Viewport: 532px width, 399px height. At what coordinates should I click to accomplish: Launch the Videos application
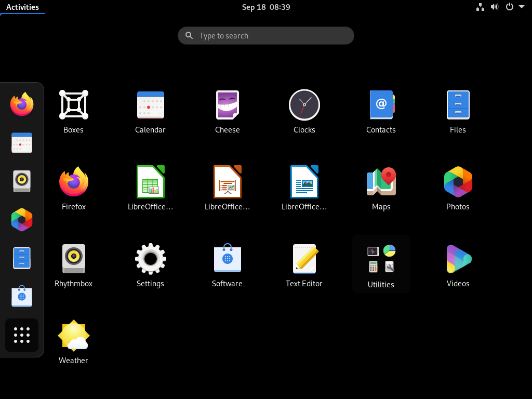click(x=458, y=265)
